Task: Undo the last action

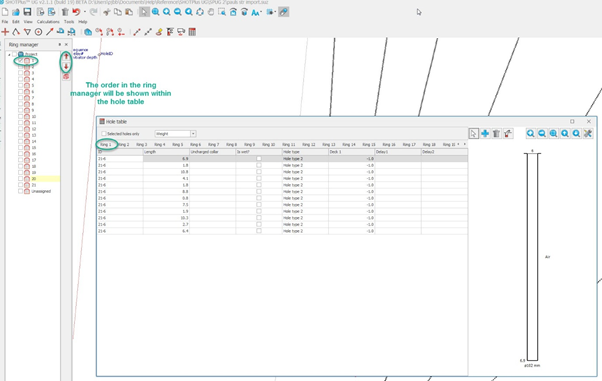Action: pos(76,12)
